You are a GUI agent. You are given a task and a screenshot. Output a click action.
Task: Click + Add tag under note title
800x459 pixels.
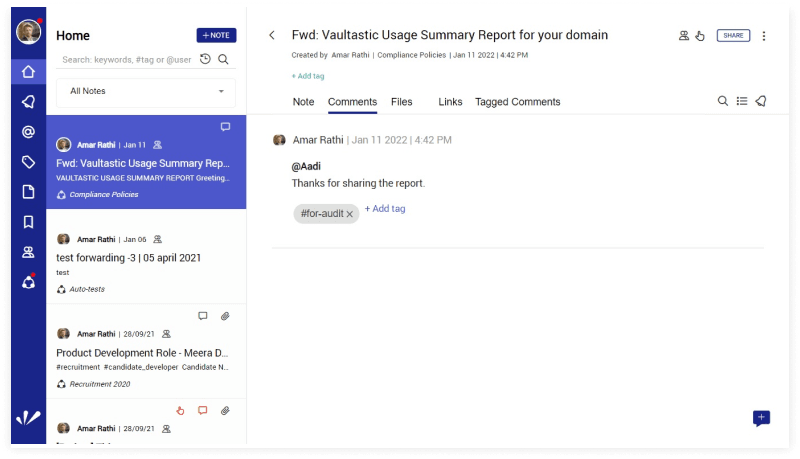[308, 76]
